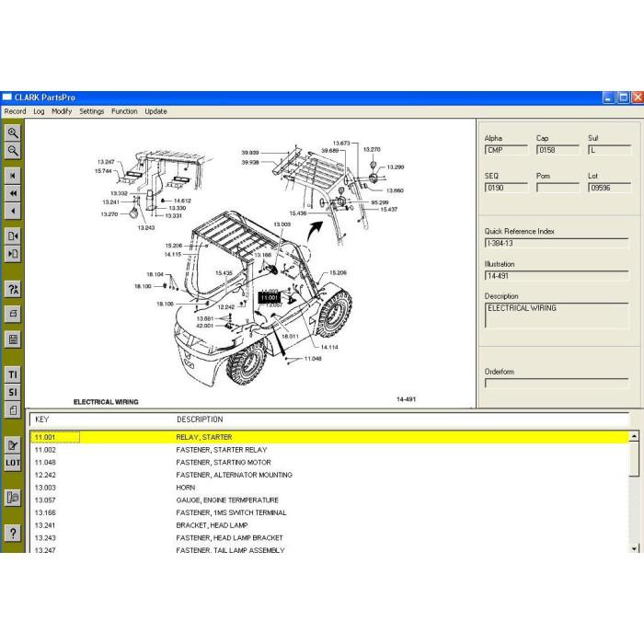Click the TI toolbar button
Image resolution: width=644 pixels, height=644 pixels.
tap(13, 374)
